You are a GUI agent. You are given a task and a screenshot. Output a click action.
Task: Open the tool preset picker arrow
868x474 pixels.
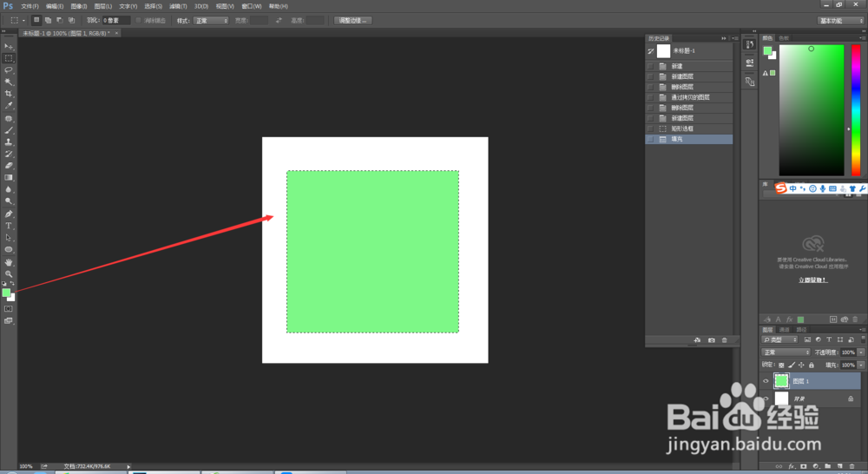pos(23,21)
